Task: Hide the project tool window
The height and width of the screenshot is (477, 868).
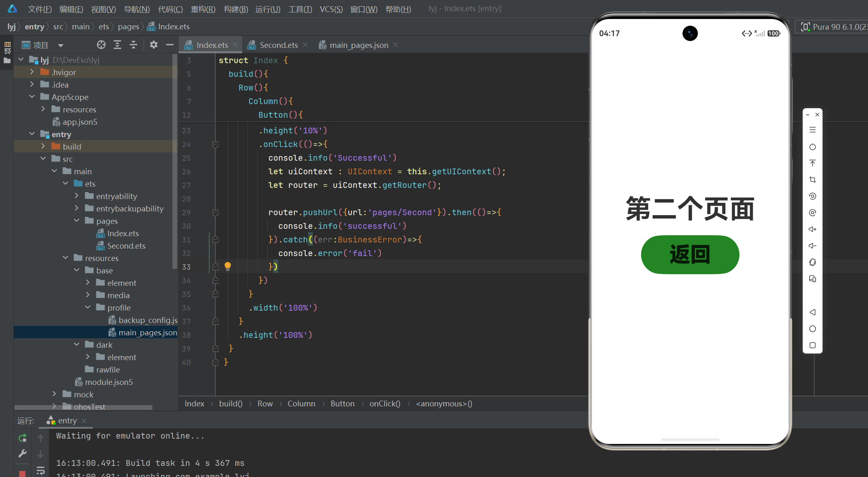Action: (x=169, y=45)
